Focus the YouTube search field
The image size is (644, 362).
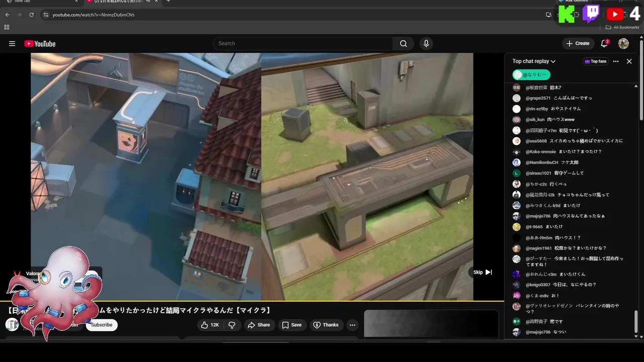click(303, 44)
